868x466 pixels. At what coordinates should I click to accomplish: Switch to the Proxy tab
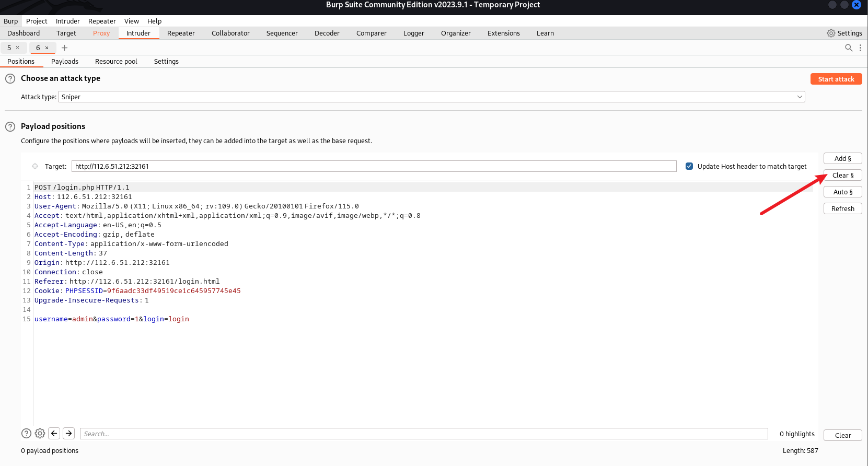(101, 33)
